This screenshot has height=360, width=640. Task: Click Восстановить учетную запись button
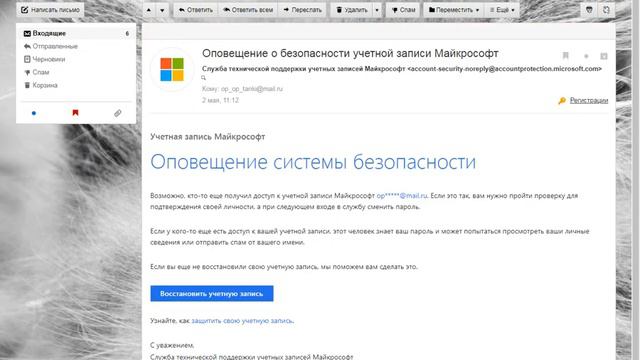211,293
